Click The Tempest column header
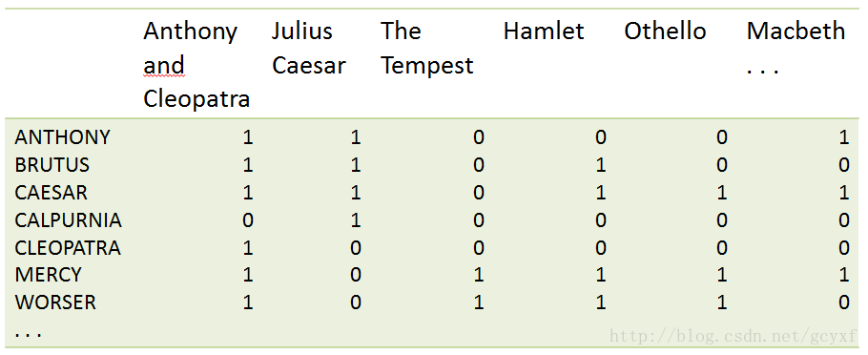The image size is (868, 355). (426, 48)
